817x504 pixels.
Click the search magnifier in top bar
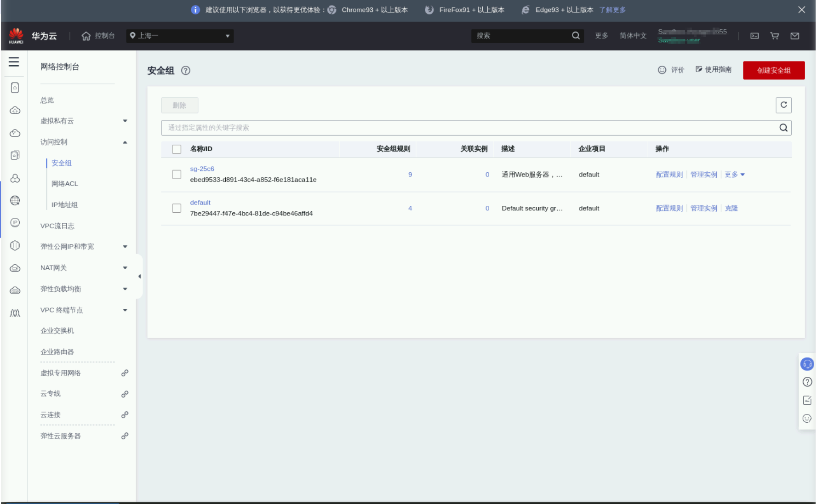(576, 36)
